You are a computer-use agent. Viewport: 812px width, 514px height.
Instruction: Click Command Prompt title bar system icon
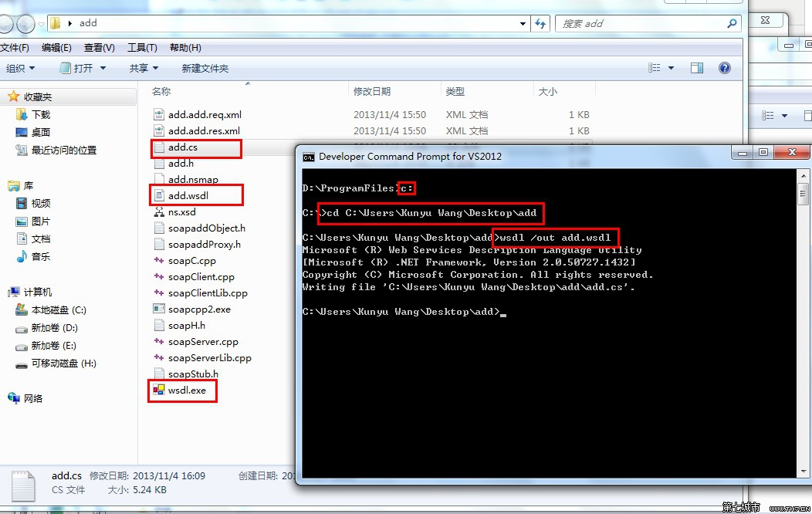[x=309, y=157]
